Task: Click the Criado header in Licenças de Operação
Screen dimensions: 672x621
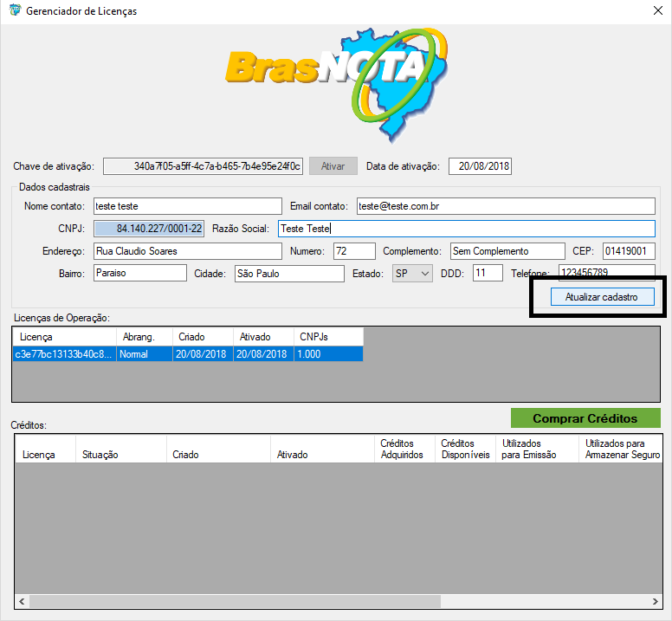Action: point(204,337)
